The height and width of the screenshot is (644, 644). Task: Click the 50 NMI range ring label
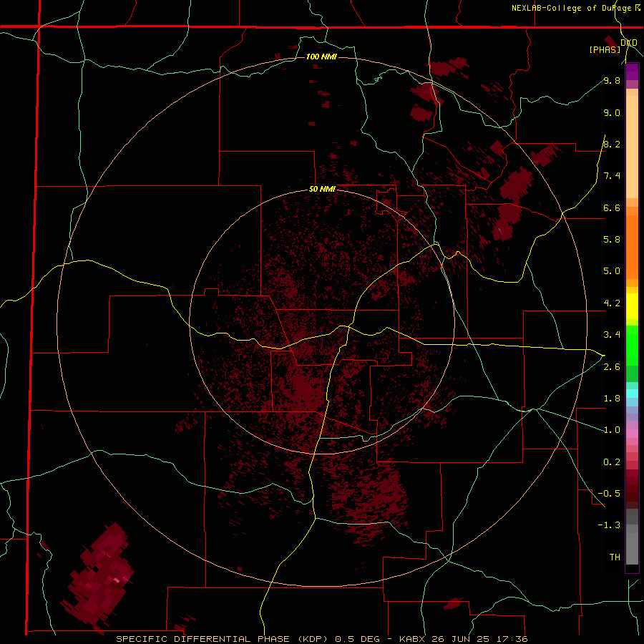(322, 190)
